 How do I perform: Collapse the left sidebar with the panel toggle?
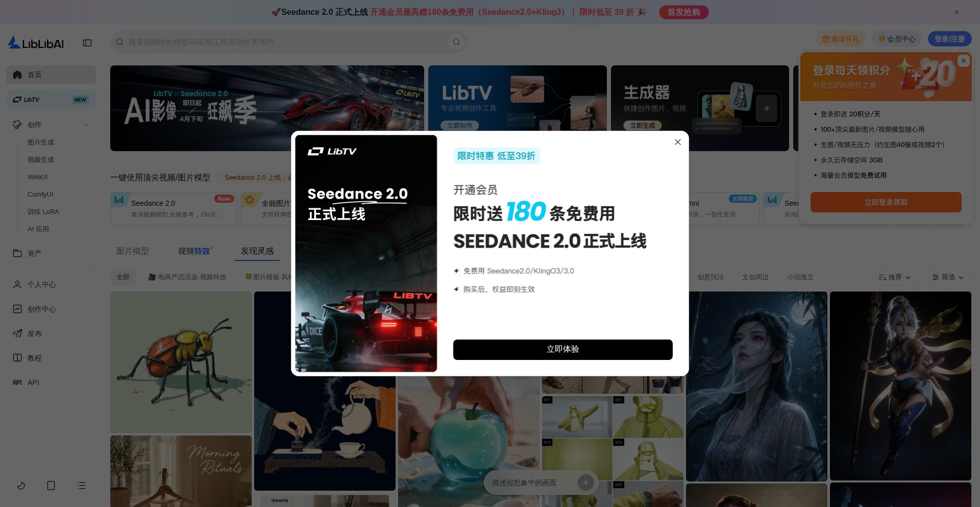click(87, 43)
